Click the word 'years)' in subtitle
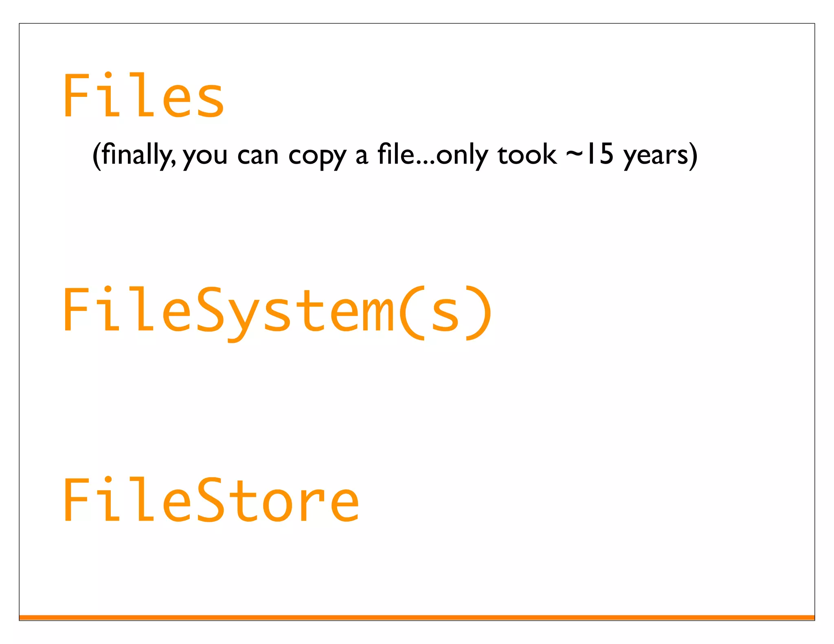This screenshot has height=644, width=834. click(660, 156)
